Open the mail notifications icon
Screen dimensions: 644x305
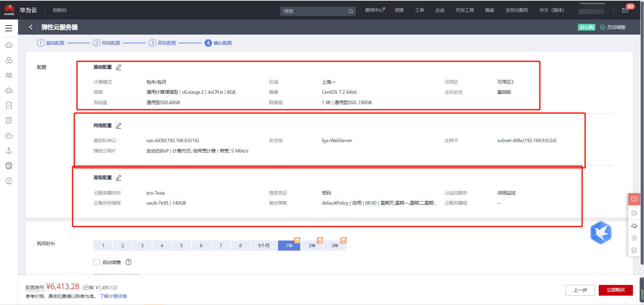coord(625,10)
